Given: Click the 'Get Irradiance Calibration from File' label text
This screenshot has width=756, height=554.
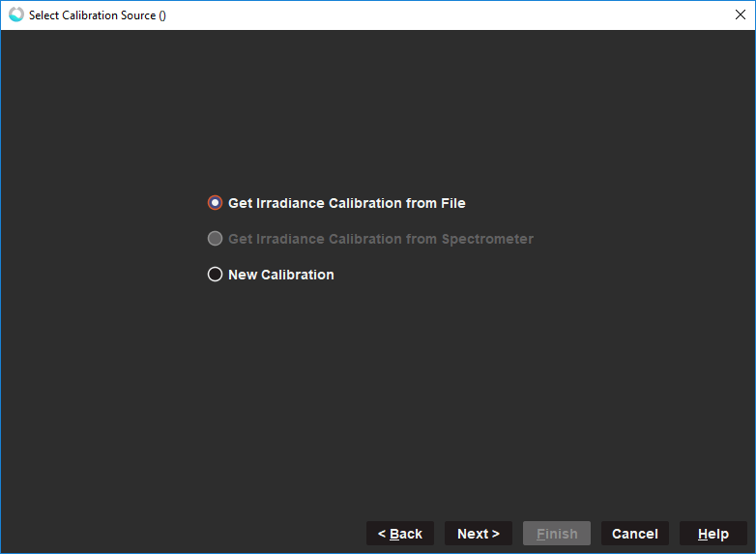Looking at the screenshot, I should 346,203.
